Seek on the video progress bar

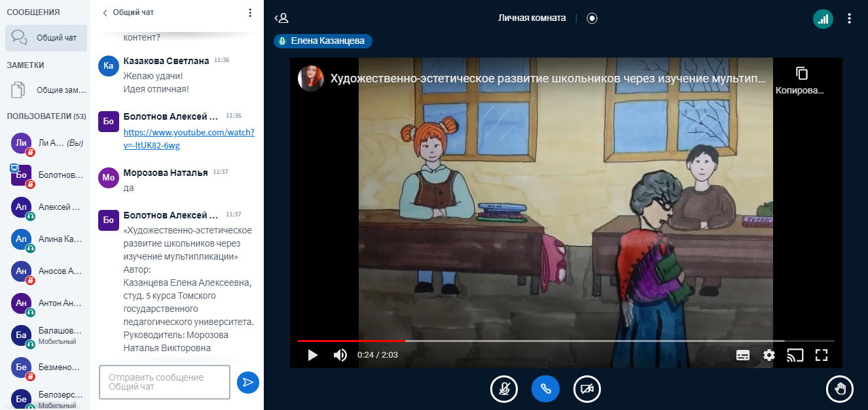(566, 341)
